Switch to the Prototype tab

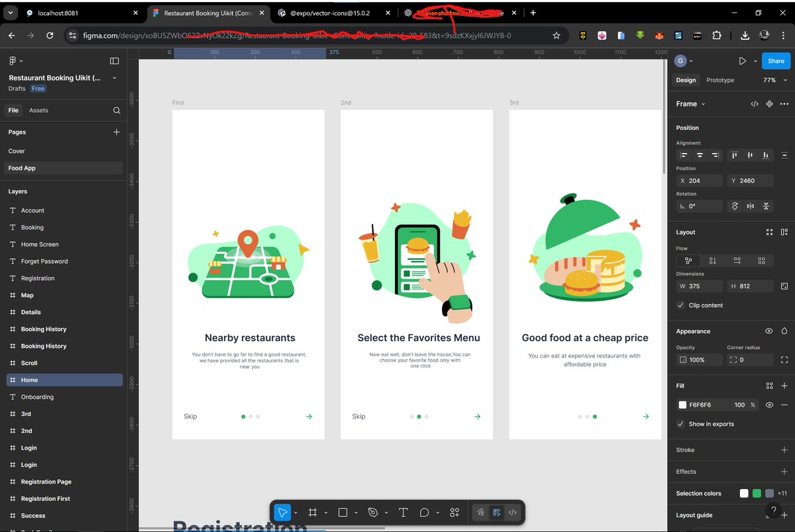719,80
